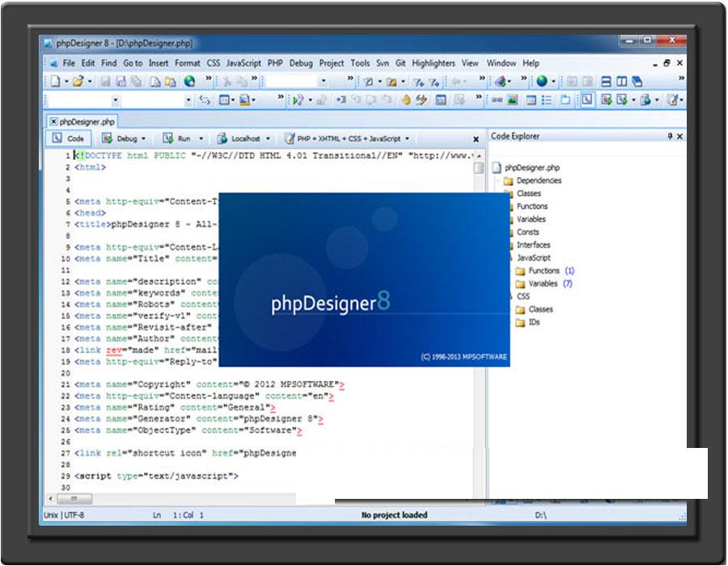Click the vertical scrollbar thumb in editor

(478, 168)
